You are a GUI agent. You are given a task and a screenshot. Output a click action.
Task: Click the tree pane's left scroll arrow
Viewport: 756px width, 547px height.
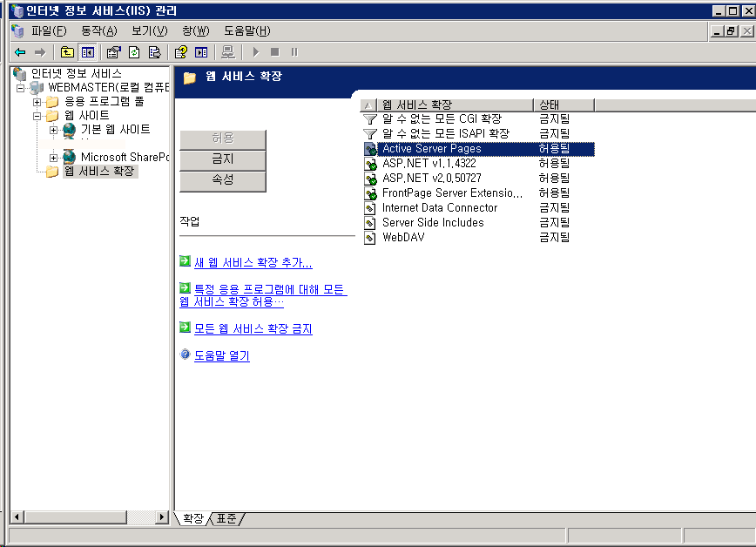[x=17, y=517]
